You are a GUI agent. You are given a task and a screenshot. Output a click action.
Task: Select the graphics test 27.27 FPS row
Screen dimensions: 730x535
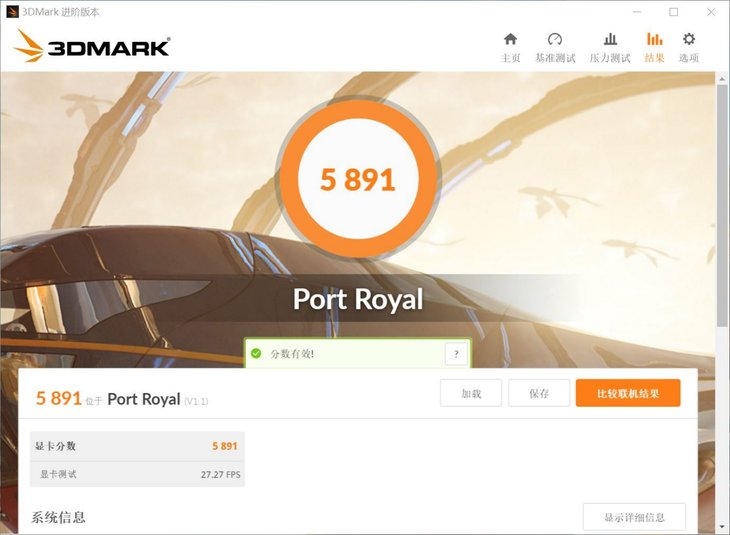click(137, 474)
